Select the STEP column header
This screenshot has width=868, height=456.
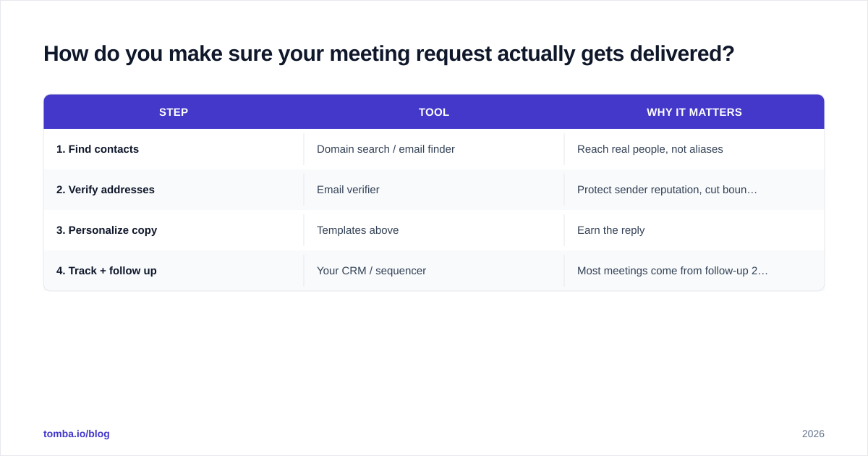(174, 112)
